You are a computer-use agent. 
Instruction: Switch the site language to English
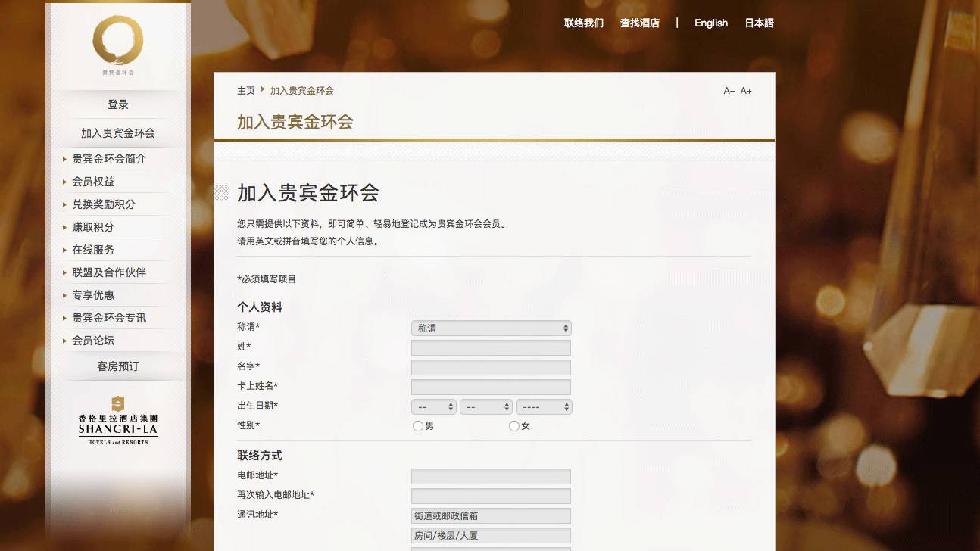click(x=710, y=23)
